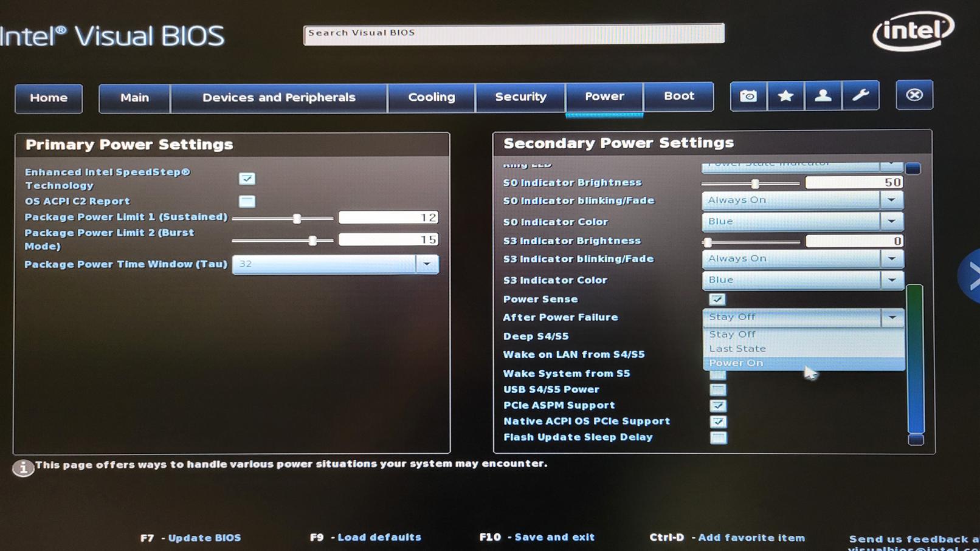The height and width of the screenshot is (551, 980).
Task: Enable OS ACPI C2 Report checkbox
Action: [247, 201]
